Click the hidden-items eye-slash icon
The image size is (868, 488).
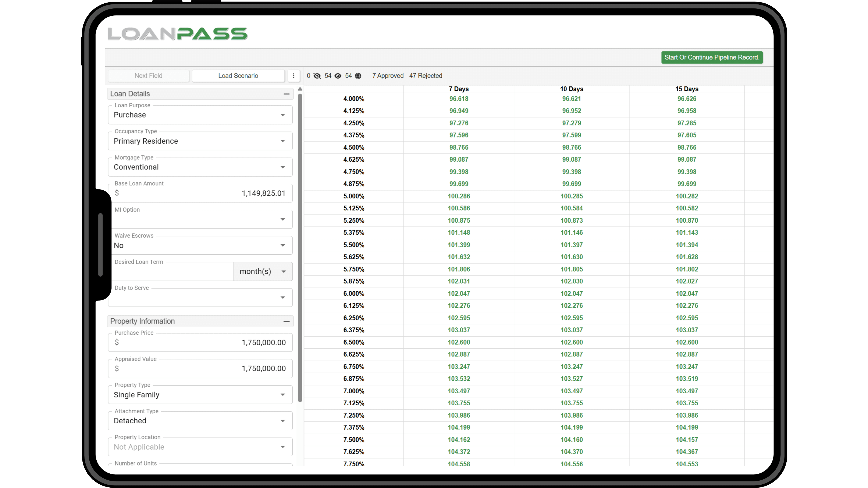[x=317, y=76]
